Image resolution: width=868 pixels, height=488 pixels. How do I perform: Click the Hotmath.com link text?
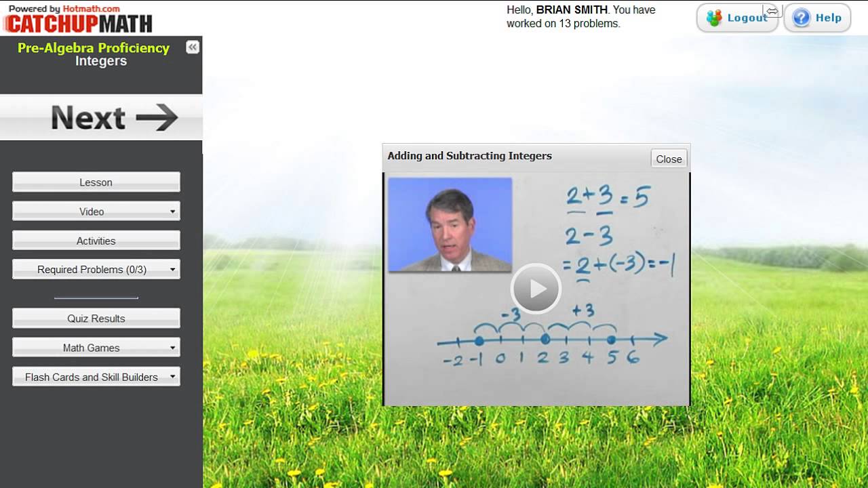click(91, 9)
